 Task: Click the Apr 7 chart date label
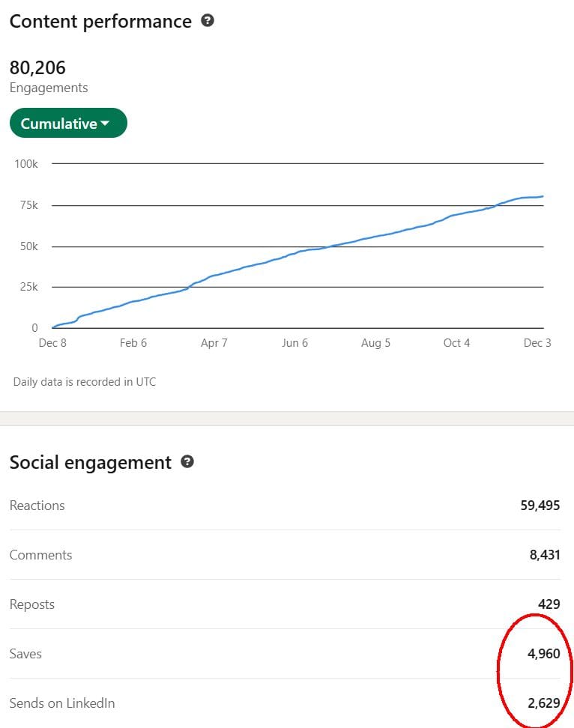point(214,343)
